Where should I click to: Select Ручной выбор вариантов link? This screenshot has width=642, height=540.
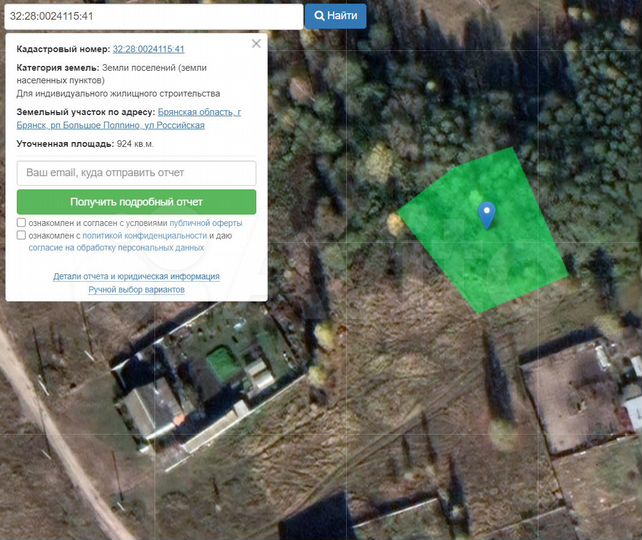pos(137,289)
